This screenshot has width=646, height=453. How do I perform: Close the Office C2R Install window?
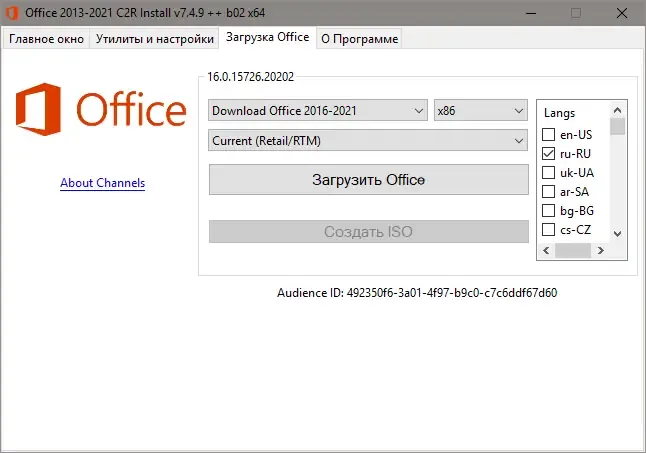(x=622, y=13)
